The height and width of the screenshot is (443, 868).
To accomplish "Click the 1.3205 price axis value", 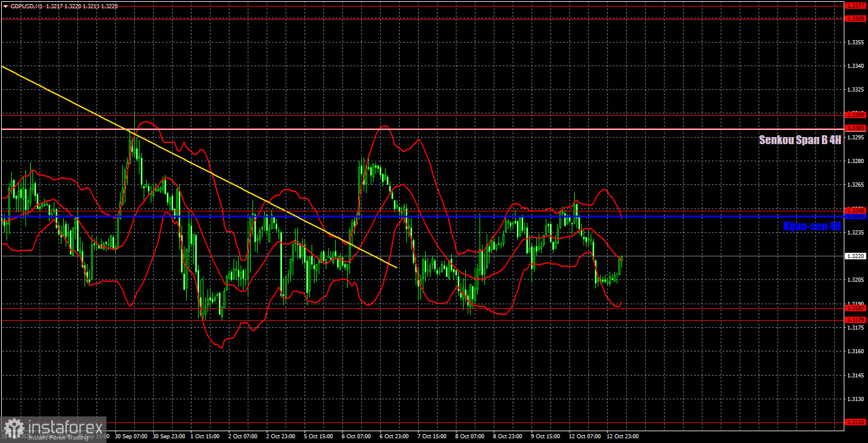I will 856,280.
